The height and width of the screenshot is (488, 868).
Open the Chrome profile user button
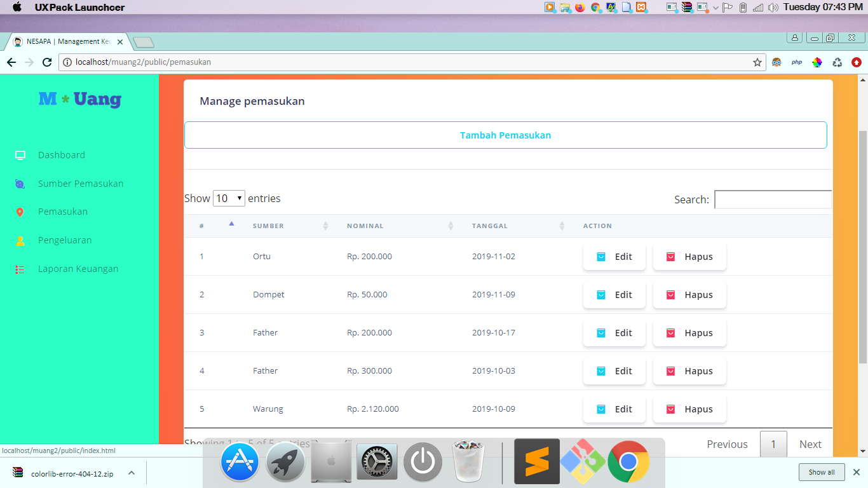coord(794,37)
